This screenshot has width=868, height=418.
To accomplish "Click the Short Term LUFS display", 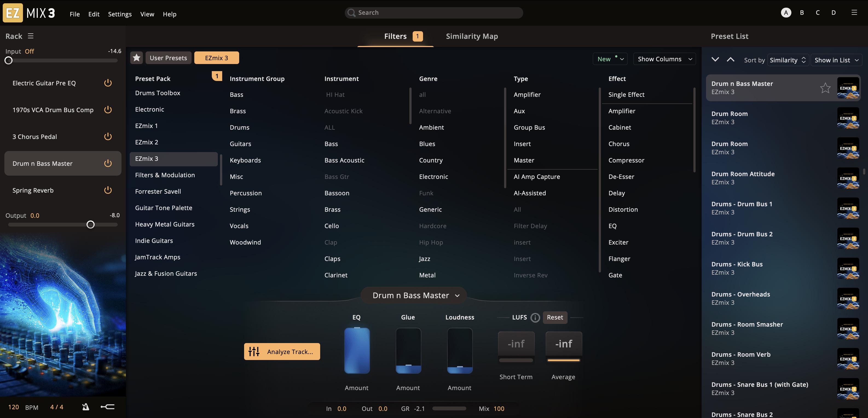I will tap(516, 344).
